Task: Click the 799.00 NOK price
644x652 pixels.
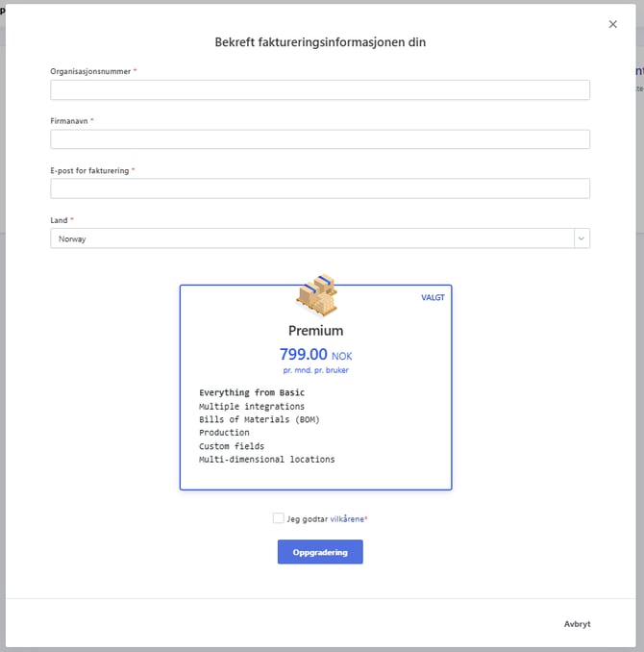Action: 315,355
